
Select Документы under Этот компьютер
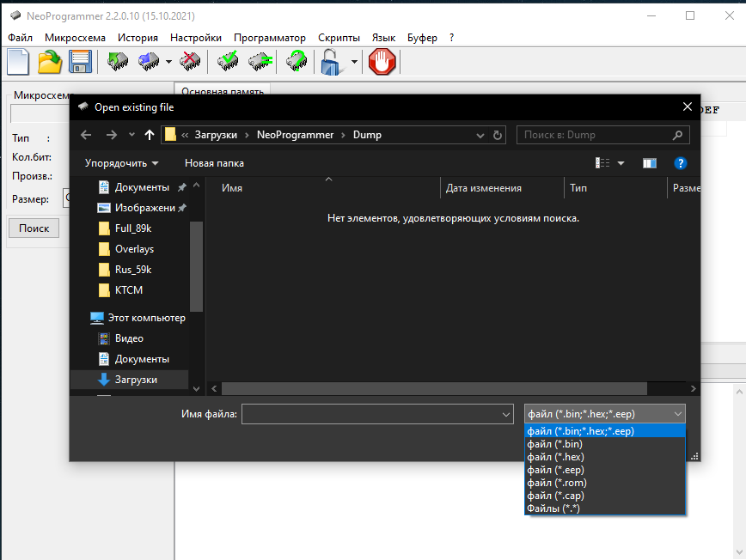[142, 359]
